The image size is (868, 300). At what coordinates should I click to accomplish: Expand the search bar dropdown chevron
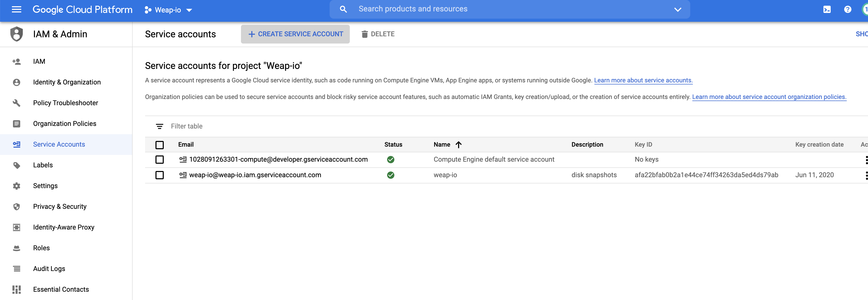point(678,9)
